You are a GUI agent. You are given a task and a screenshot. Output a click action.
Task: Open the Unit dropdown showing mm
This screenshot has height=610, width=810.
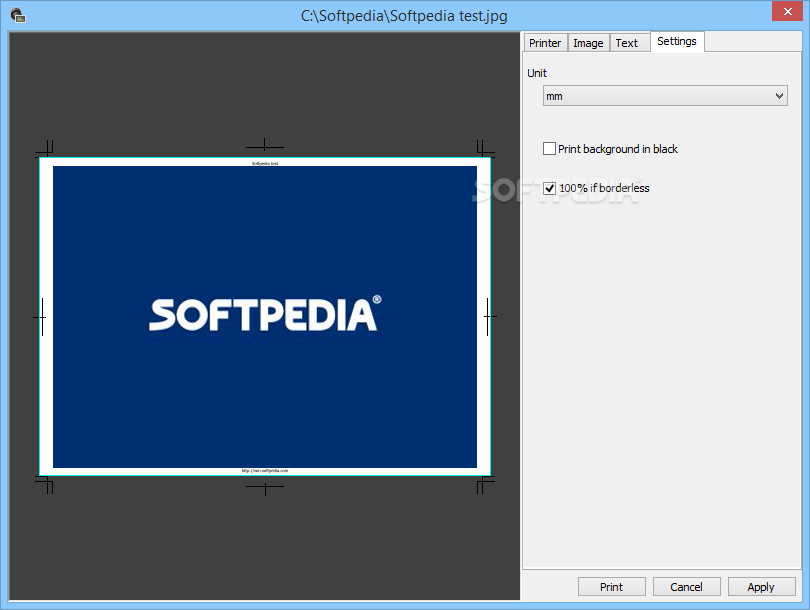point(665,96)
